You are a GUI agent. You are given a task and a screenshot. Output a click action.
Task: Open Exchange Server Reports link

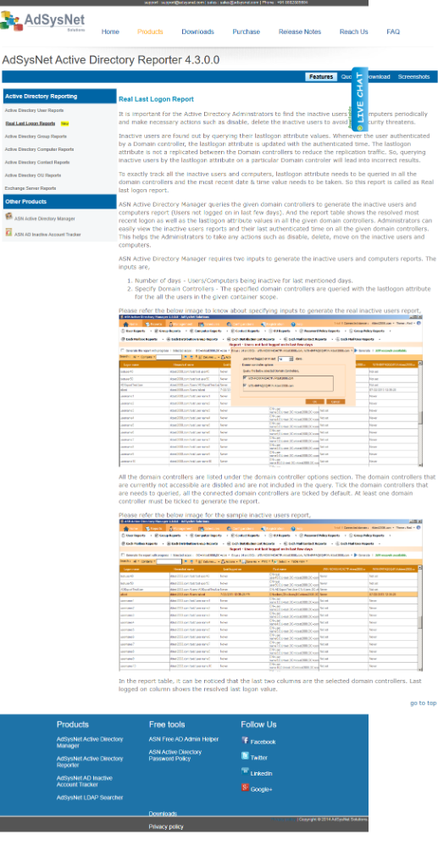click(x=30, y=188)
